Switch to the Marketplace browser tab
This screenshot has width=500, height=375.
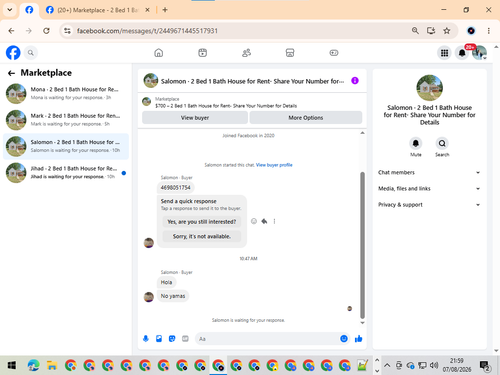tap(97, 10)
